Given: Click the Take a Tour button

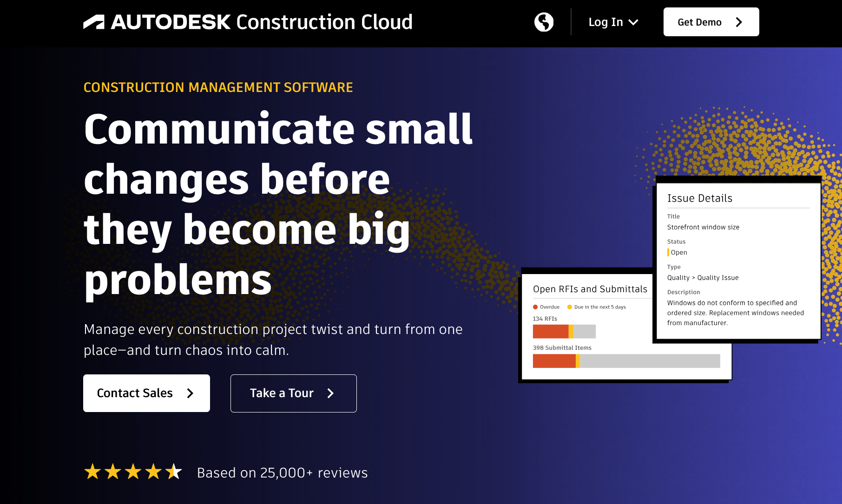Looking at the screenshot, I should pos(294,393).
